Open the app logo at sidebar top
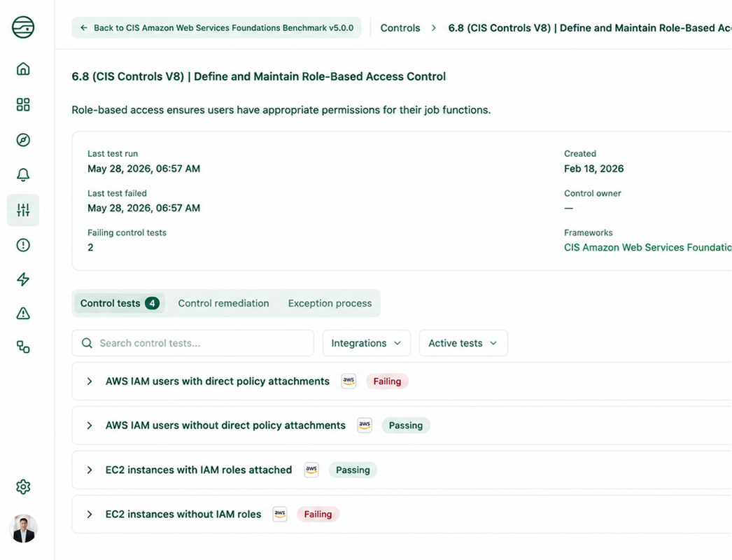Screen dimensions: 732x560 (23, 27)
